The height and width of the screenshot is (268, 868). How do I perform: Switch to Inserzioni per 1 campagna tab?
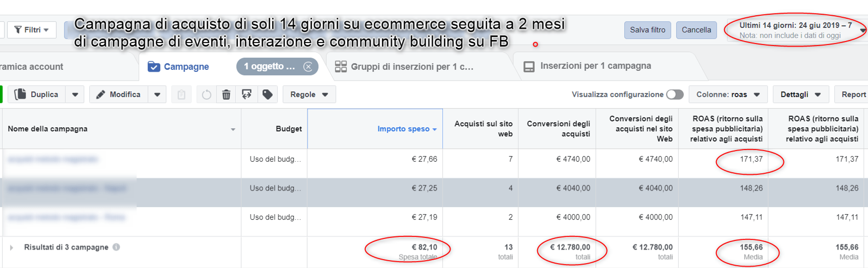click(x=587, y=66)
